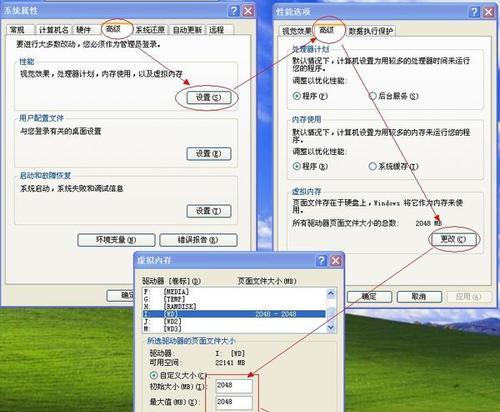500x412 pixels.
Task: Click 更改(C) button for virtual memory
Action: (453, 239)
